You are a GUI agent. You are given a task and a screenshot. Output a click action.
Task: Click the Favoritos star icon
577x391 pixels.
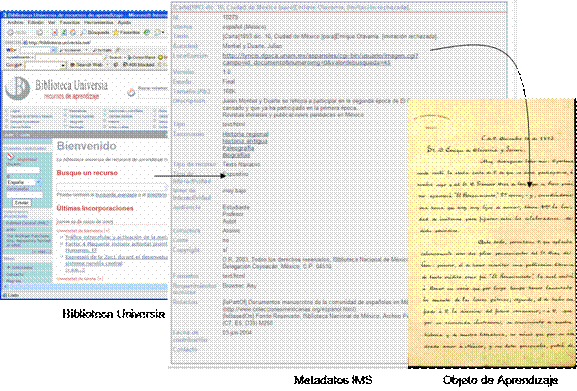click(116, 32)
